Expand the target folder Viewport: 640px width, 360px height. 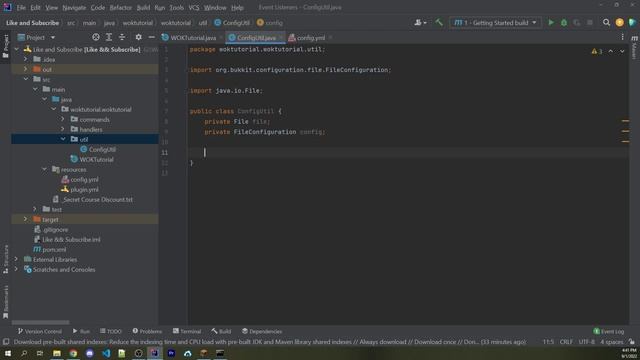(x=26, y=219)
